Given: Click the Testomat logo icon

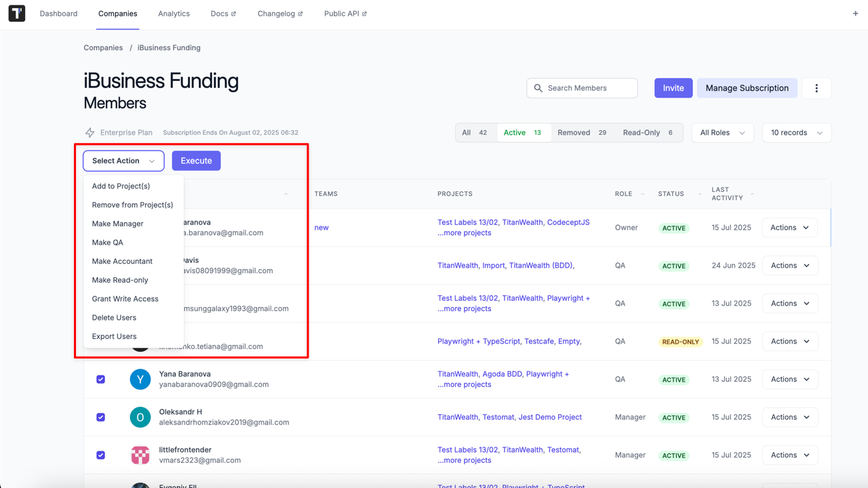Looking at the screenshot, I should tap(17, 14).
